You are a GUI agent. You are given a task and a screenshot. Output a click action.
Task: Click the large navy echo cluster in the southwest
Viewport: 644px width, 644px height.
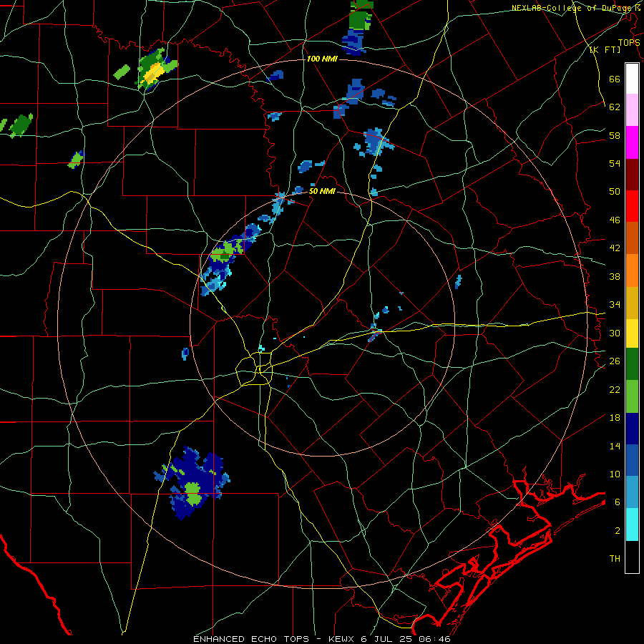tap(193, 482)
